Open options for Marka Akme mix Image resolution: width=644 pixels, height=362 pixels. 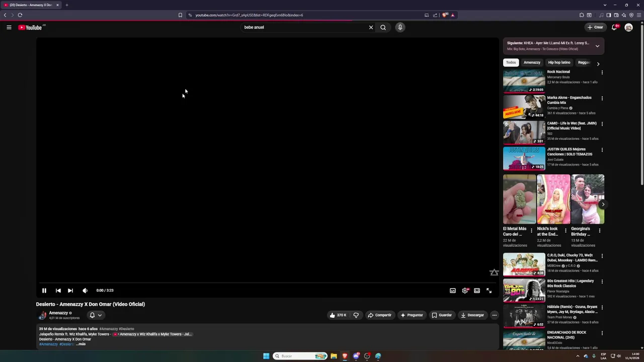click(602, 98)
